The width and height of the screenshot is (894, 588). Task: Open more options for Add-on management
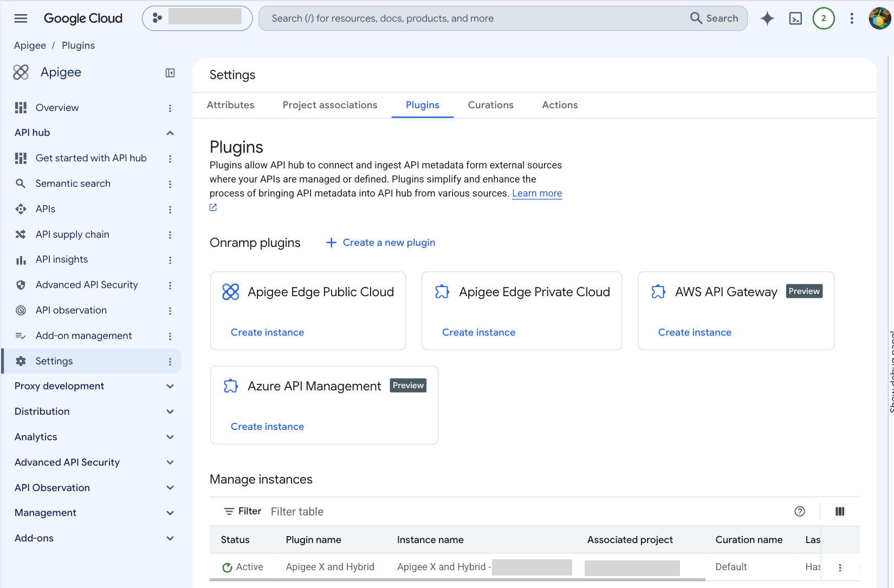(170, 336)
